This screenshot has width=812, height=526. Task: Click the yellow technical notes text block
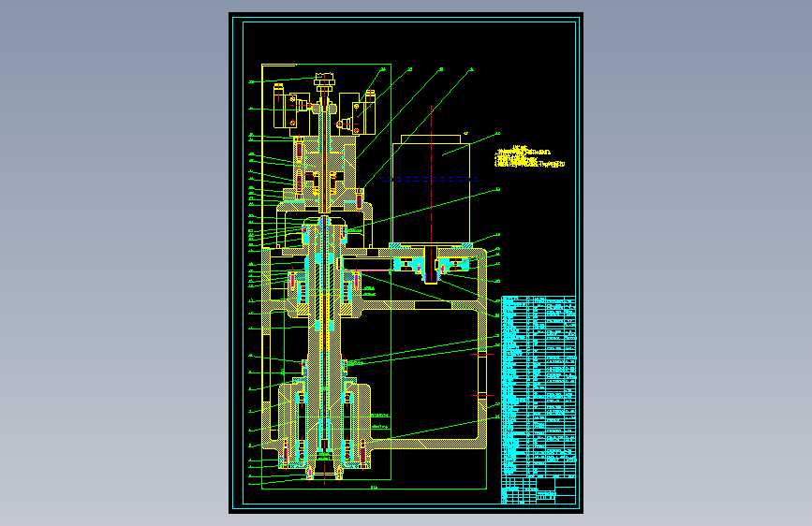529,157
